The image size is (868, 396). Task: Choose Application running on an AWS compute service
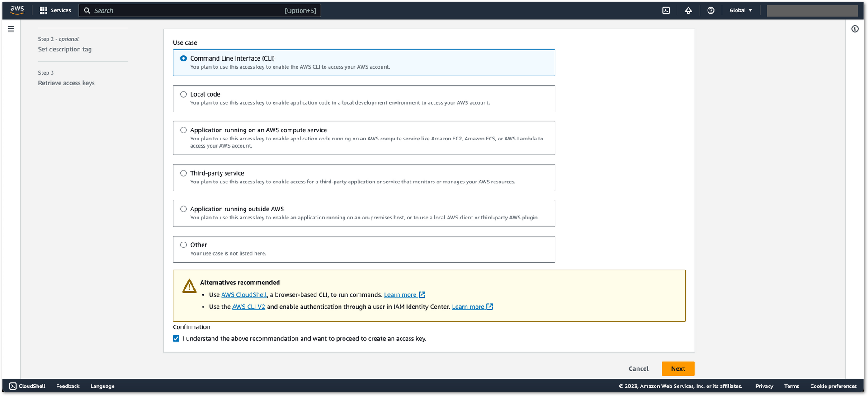pyautogui.click(x=184, y=130)
